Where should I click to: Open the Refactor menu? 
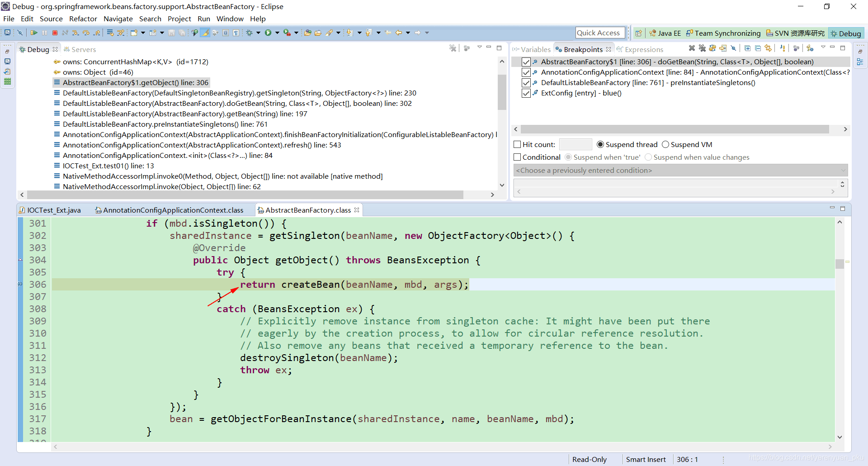coord(83,19)
